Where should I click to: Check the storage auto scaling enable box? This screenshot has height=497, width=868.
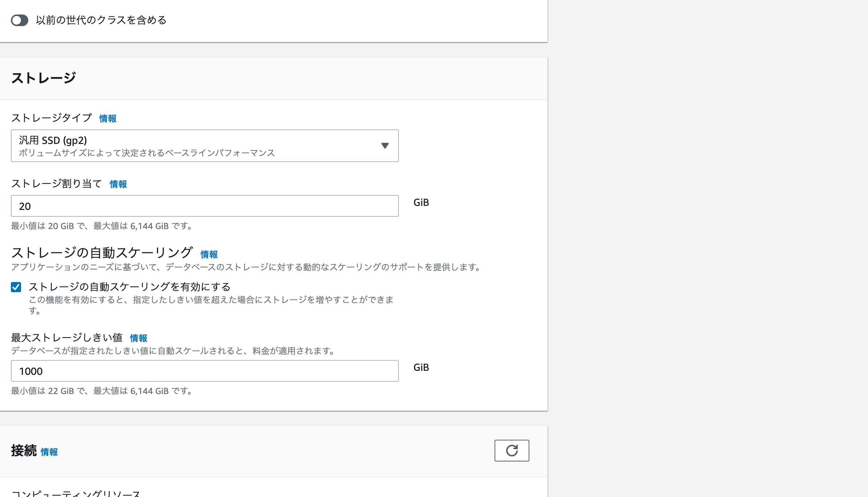(x=16, y=287)
